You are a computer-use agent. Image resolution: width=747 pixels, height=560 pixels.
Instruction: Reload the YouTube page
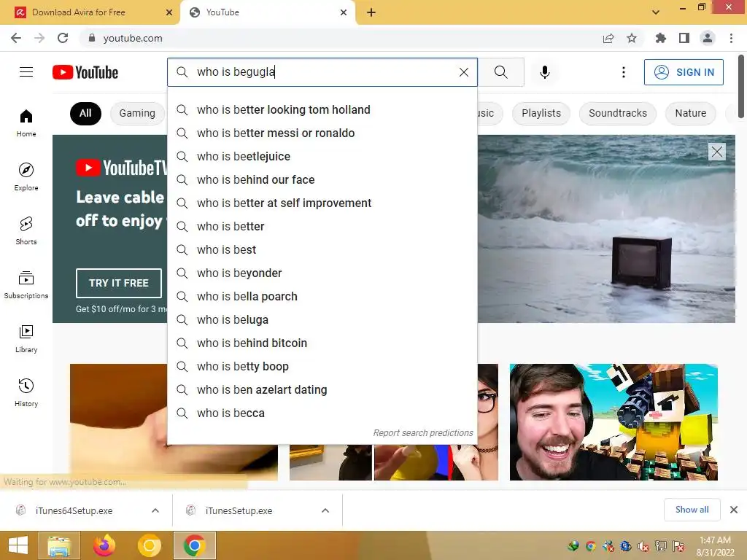63,38
